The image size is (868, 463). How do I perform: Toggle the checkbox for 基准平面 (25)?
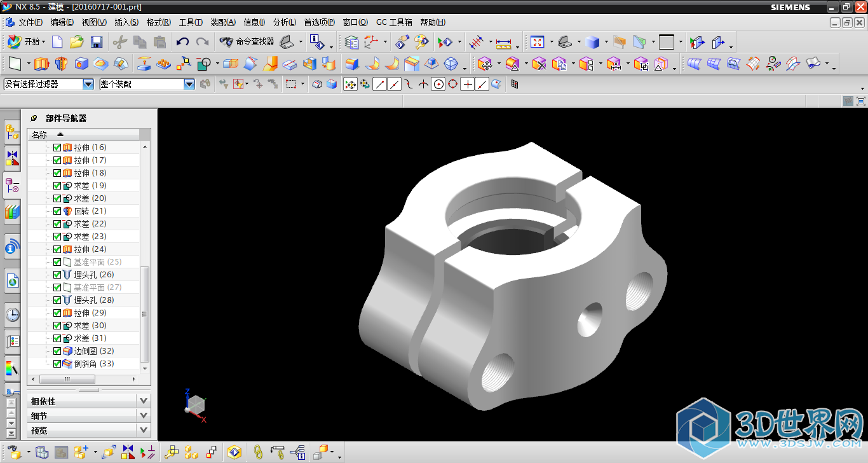point(57,262)
